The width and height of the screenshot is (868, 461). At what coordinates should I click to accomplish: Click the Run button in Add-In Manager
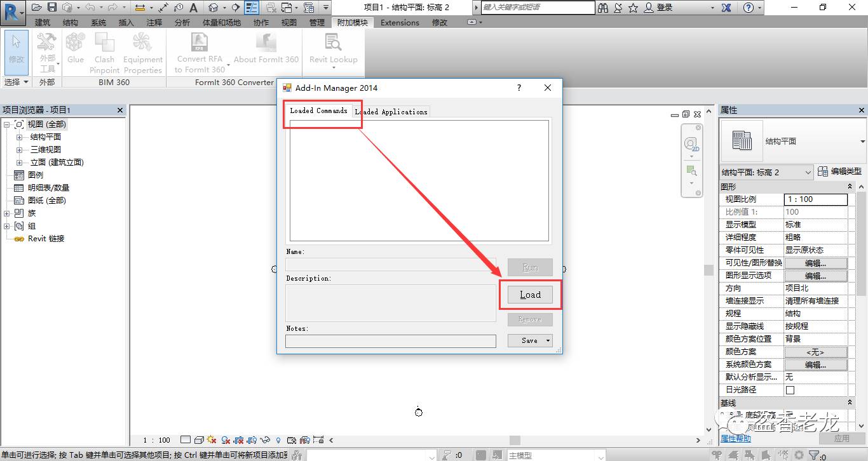pyautogui.click(x=530, y=267)
